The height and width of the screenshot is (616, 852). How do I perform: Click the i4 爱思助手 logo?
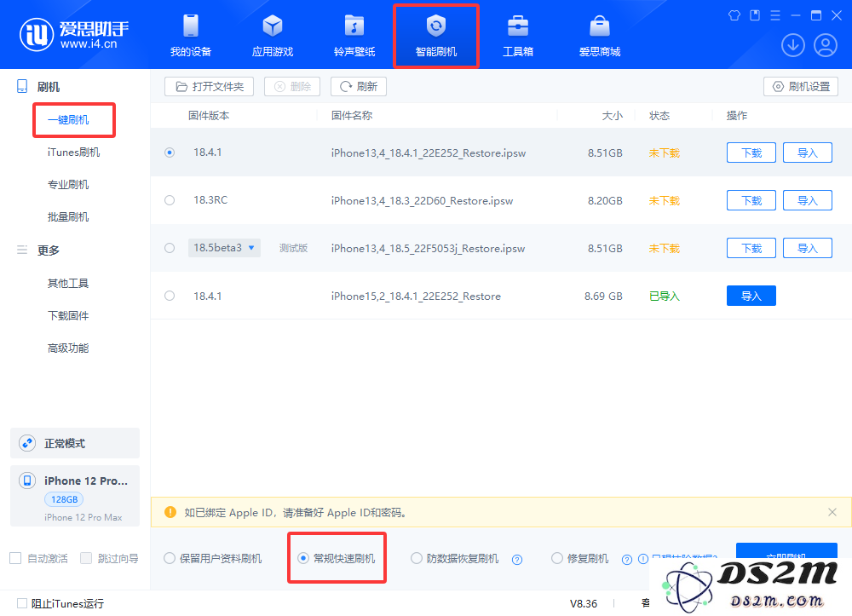[74, 35]
